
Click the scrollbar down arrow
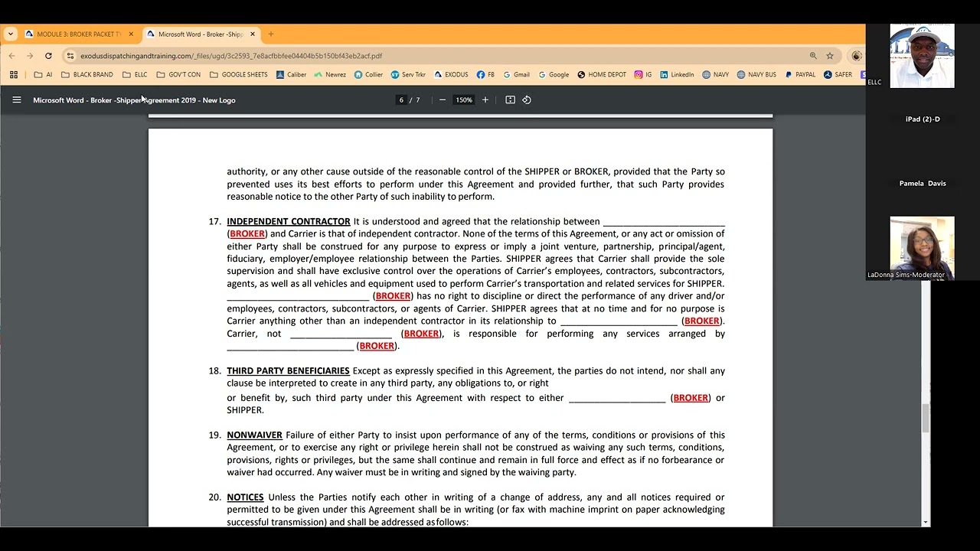point(926,522)
